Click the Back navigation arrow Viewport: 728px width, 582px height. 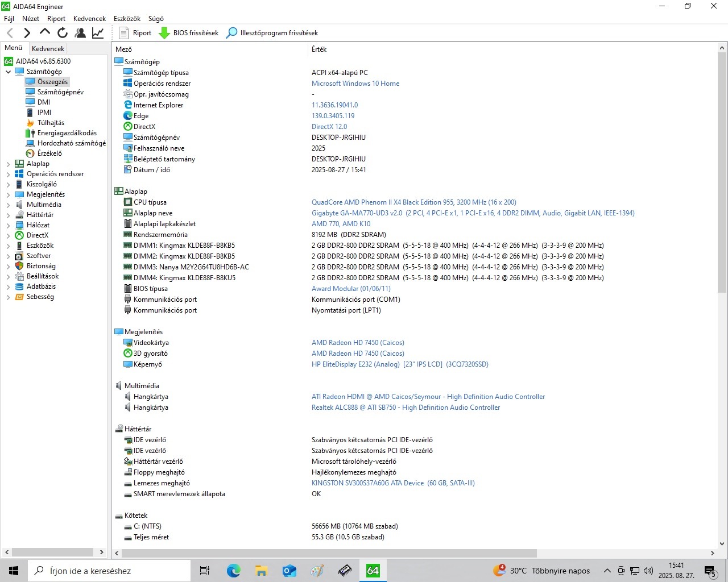(10, 33)
